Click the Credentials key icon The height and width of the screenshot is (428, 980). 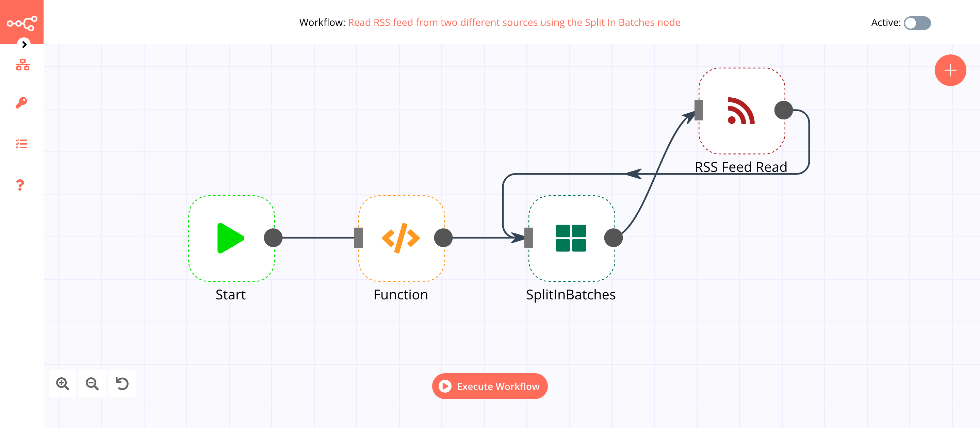22,102
